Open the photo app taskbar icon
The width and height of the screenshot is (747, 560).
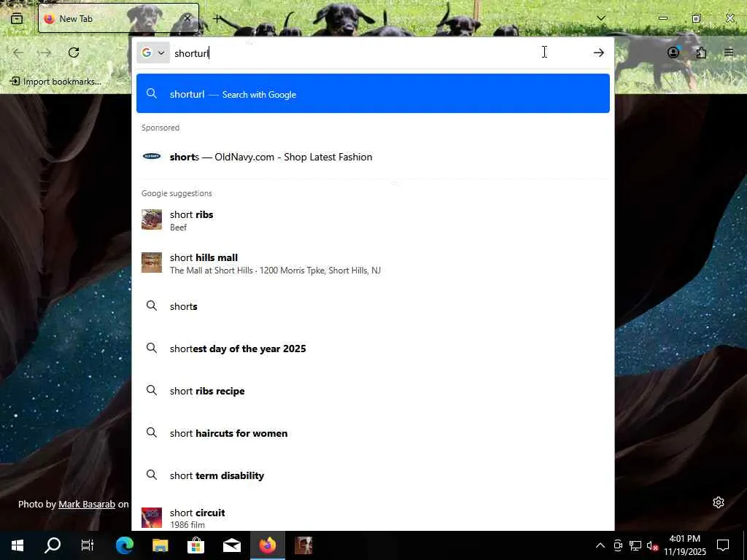point(303,545)
